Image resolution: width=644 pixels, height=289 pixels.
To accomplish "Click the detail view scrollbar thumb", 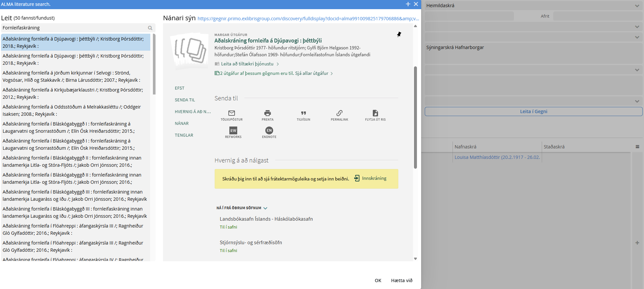I will [416, 118].
